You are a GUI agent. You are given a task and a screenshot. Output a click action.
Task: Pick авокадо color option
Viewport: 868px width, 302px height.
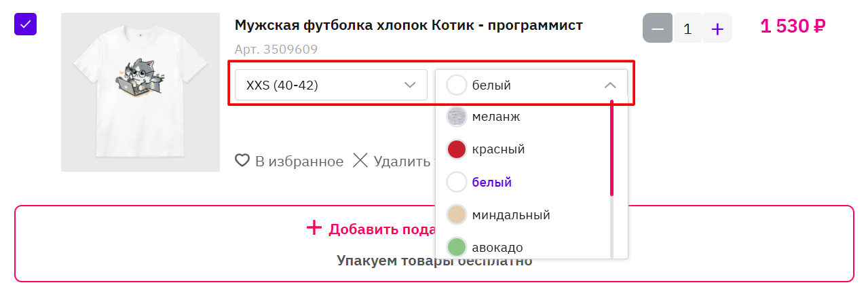tap(497, 247)
